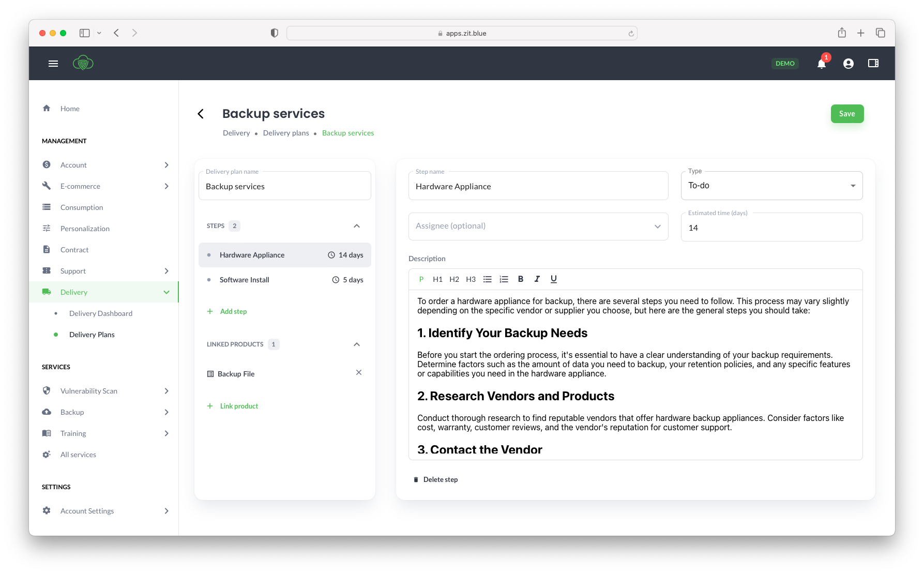Screen dimensions: 924x574
Task: Apply H2 heading formatting
Action: 454,279
